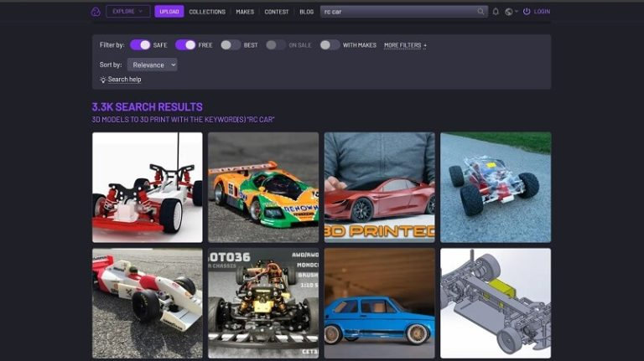Viewport: 644px width, 361px height.
Task: Toggle the SAFE filter switch
Action: click(140, 45)
